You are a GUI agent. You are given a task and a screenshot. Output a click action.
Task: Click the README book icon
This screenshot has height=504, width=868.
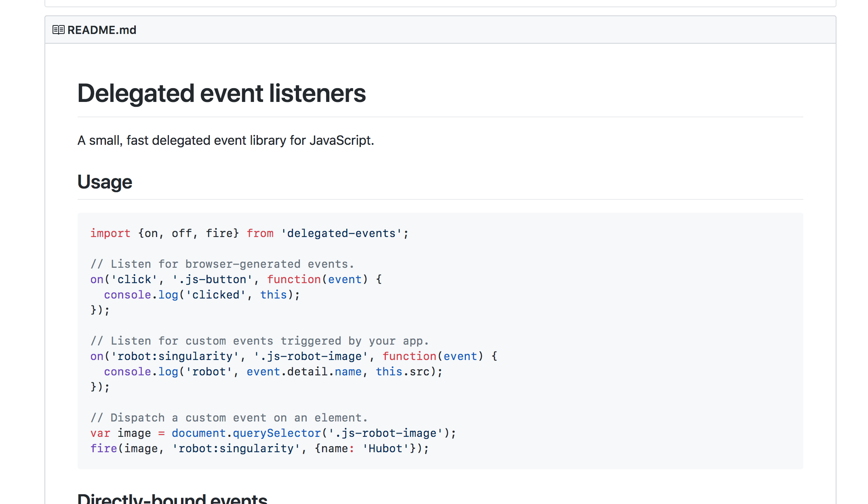point(58,30)
